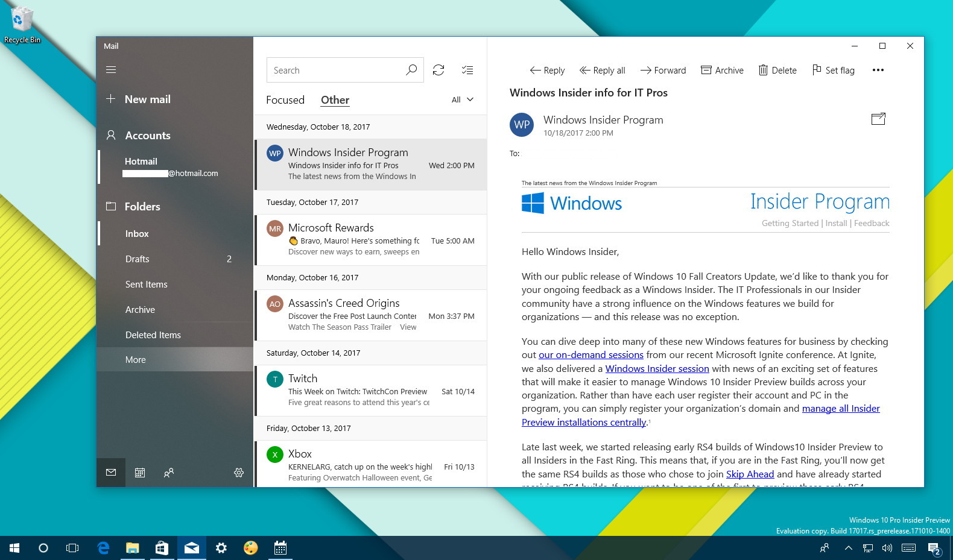Open the our on-demand sessions link
Screen dimensions: 953x560
(591, 355)
